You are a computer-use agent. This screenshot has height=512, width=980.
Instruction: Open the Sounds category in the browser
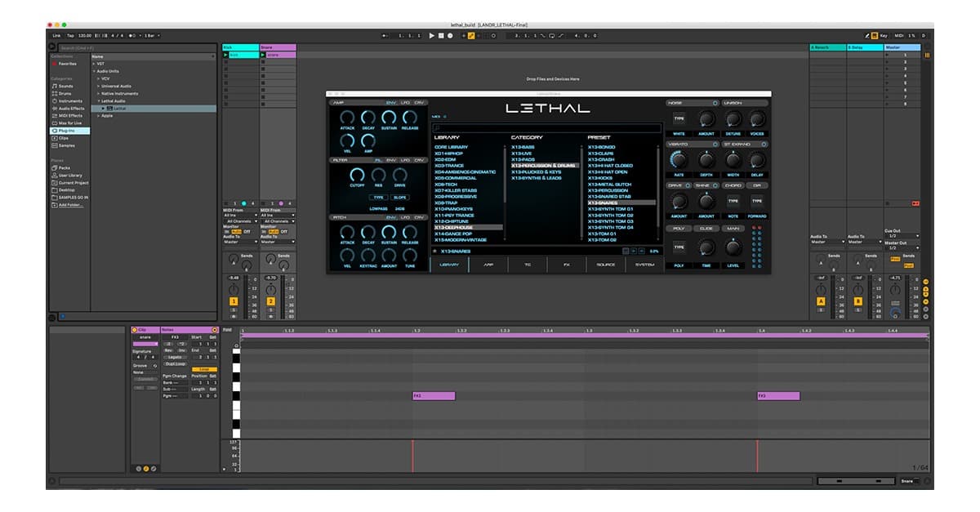[x=65, y=86]
